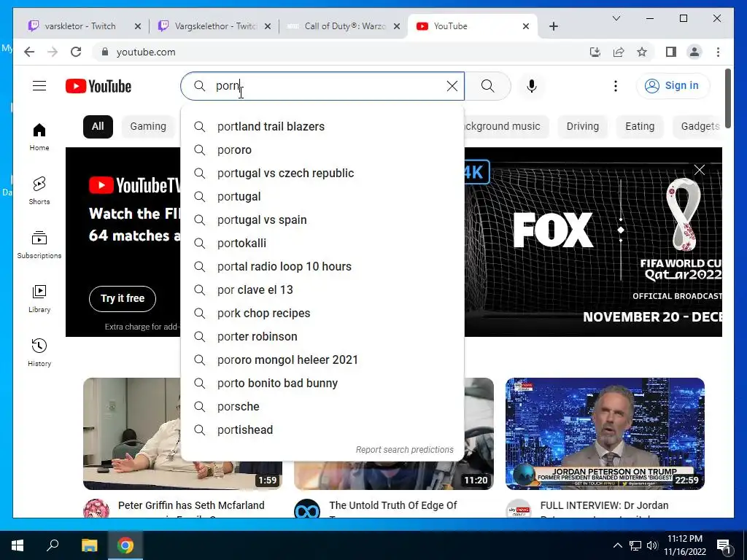This screenshot has height=560, width=747.
Task: Open Library in the sidebar
Action: coord(39,298)
